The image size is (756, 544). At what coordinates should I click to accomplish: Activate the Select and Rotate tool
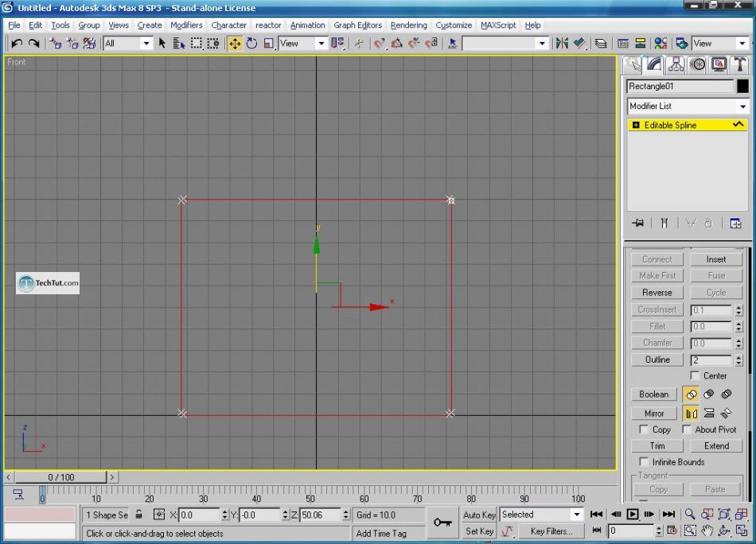tap(251, 44)
